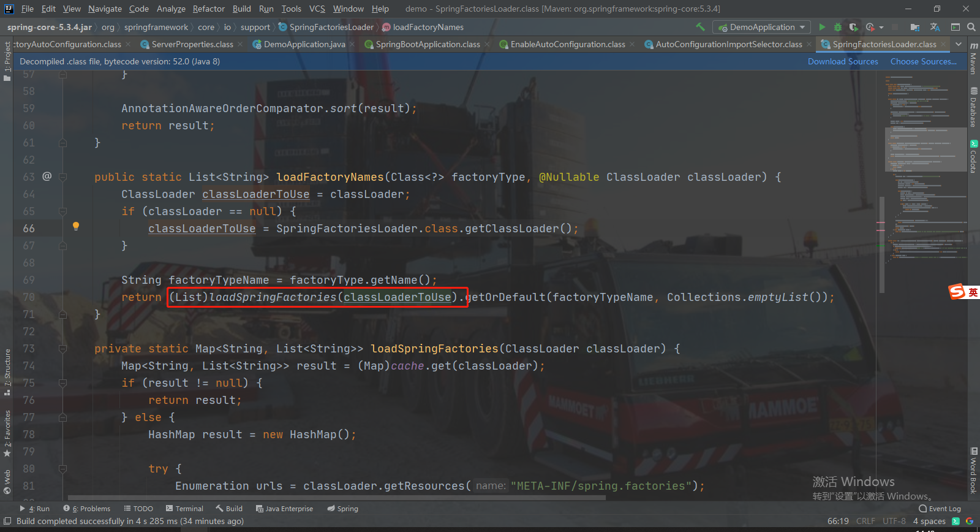Click the UTF-8 encoding status entry
The image size is (980, 532).
894,521
